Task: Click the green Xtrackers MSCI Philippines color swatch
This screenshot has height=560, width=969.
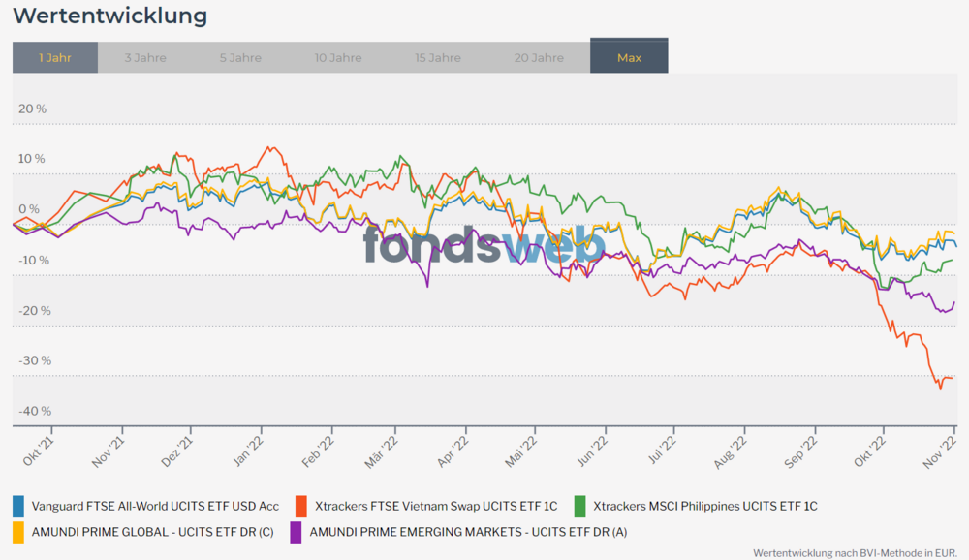Action: [x=579, y=506]
